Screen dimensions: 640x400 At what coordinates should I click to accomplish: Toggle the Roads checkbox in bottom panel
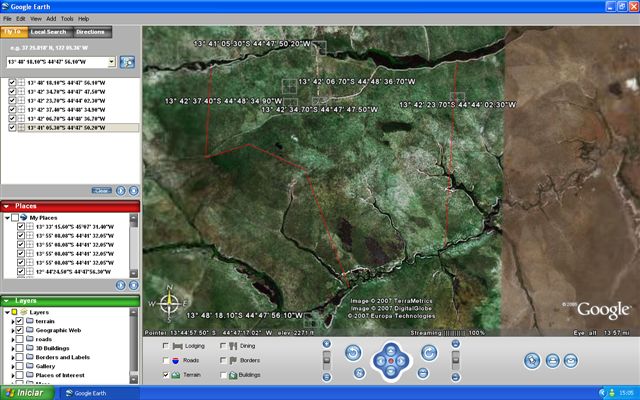click(165, 360)
